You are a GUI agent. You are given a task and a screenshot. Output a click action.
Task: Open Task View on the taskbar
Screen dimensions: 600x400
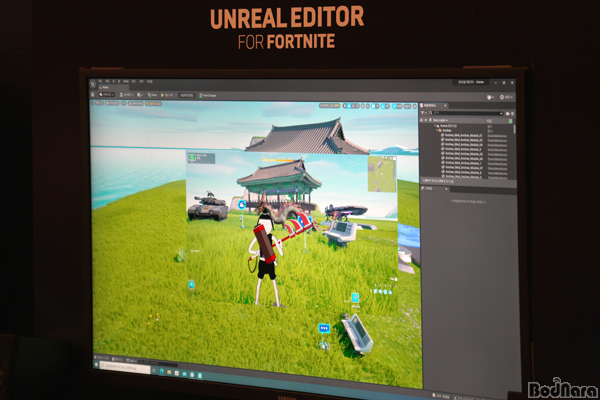154,371
